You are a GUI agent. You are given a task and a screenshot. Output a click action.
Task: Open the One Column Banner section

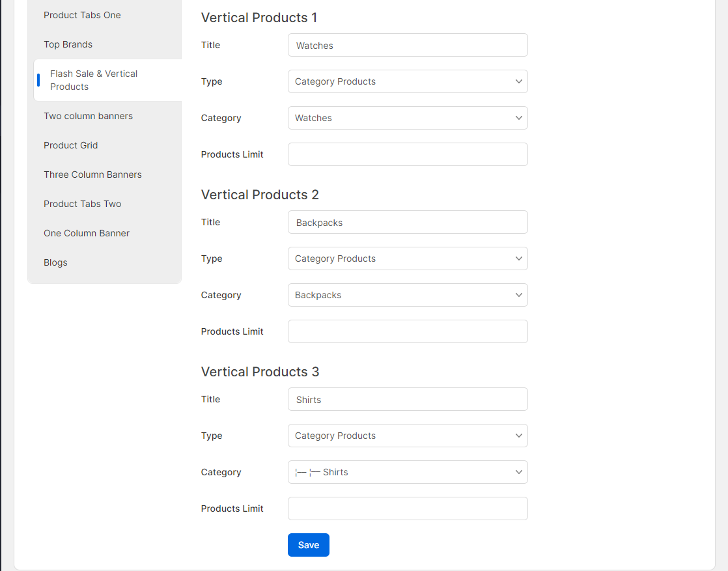87,233
